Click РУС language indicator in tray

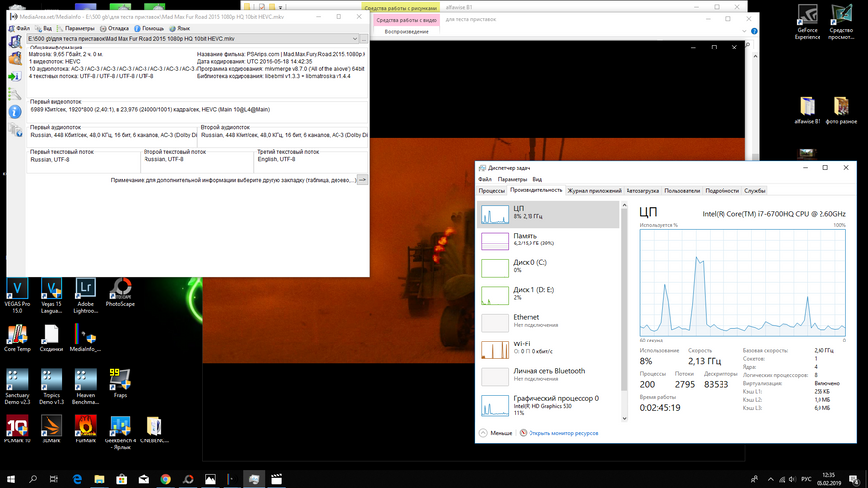806,480
